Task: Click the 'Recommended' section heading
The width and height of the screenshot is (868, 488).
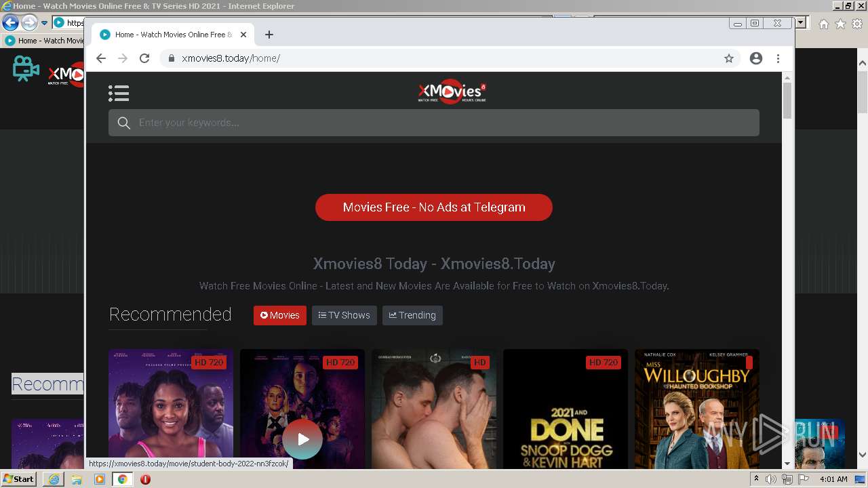Action: click(x=170, y=314)
